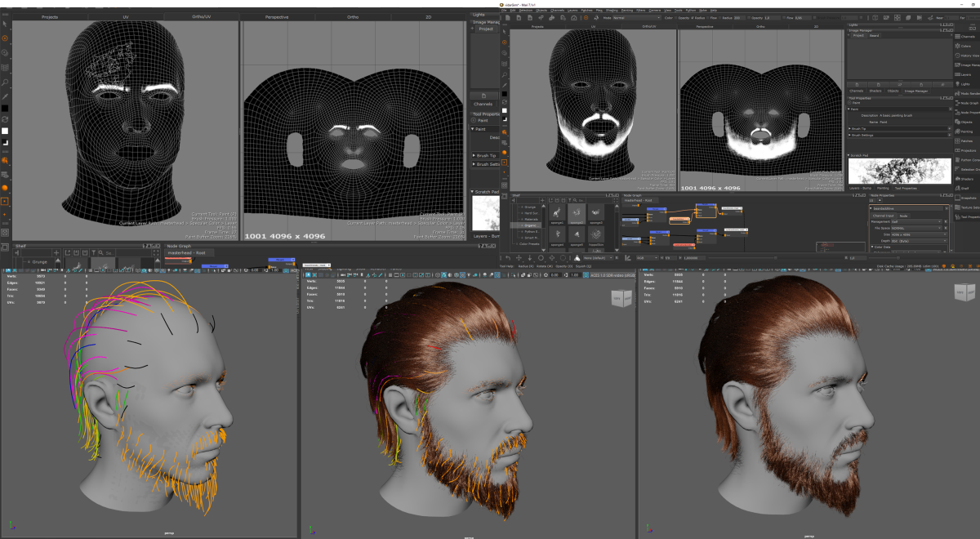The height and width of the screenshot is (539, 980).
Task: Open the sRGB colorspace dropdown in bottom toolbar
Action: tap(647, 258)
